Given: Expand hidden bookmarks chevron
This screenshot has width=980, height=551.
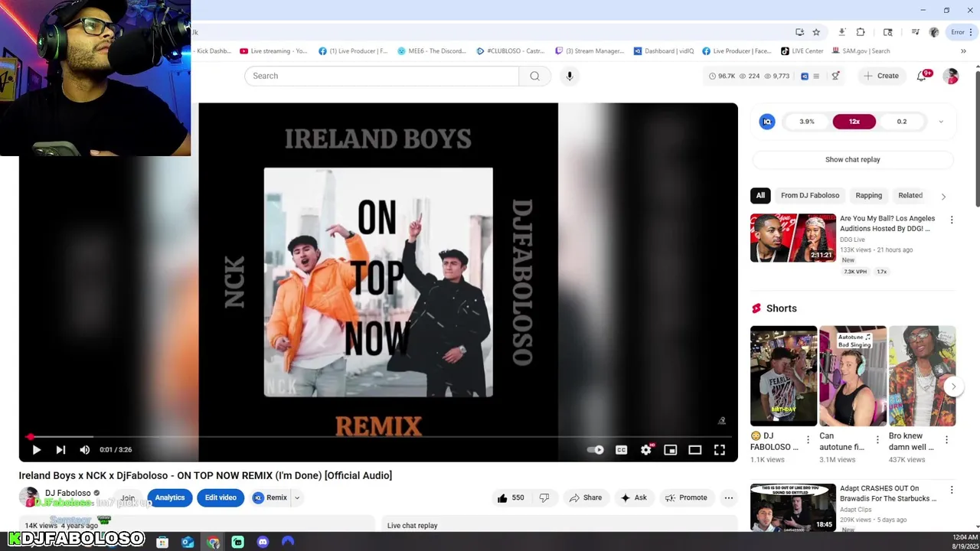Looking at the screenshot, I should (963, 51).
